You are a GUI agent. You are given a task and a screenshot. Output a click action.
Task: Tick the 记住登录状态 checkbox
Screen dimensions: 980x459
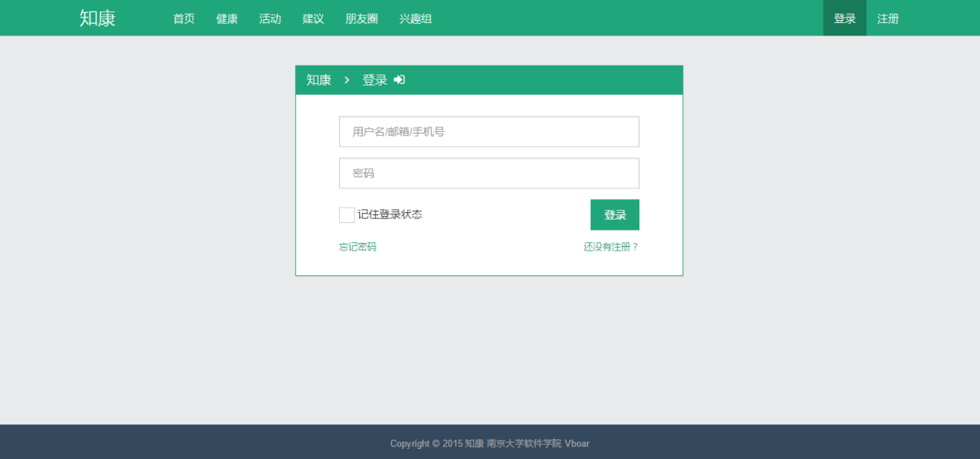[x=347, y=215]
